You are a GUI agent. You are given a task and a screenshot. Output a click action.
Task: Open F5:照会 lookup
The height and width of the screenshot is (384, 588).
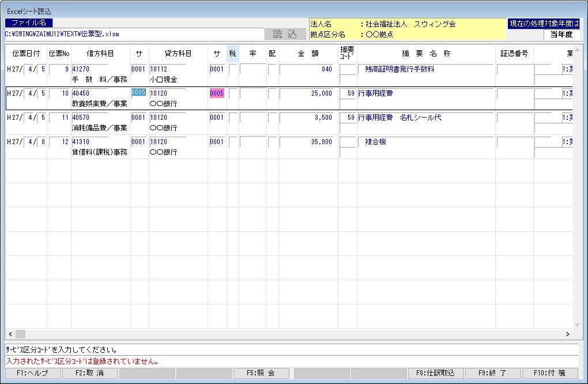(x=262, y=373)
